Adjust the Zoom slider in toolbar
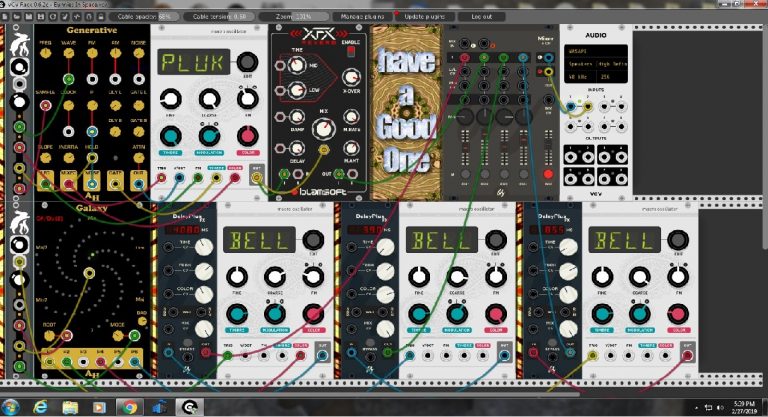 [x=293, y=16]
